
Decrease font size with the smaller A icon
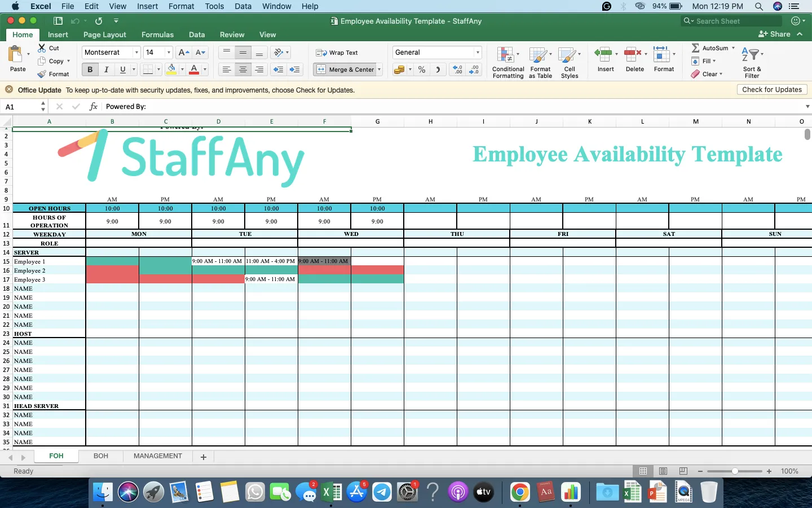coord(200,52)
